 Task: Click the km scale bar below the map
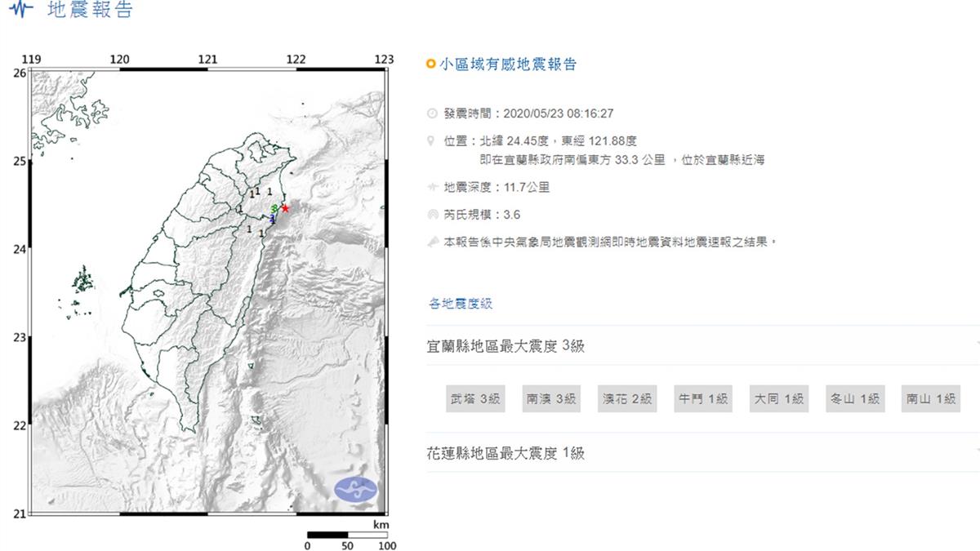(x=348, y=535)
